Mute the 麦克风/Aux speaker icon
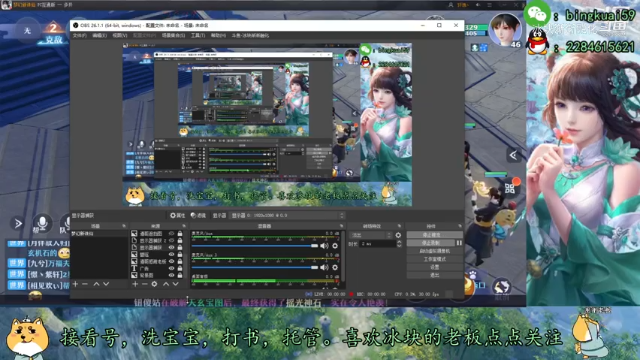This screenshot has height=360, width=640. click(324, 246)
